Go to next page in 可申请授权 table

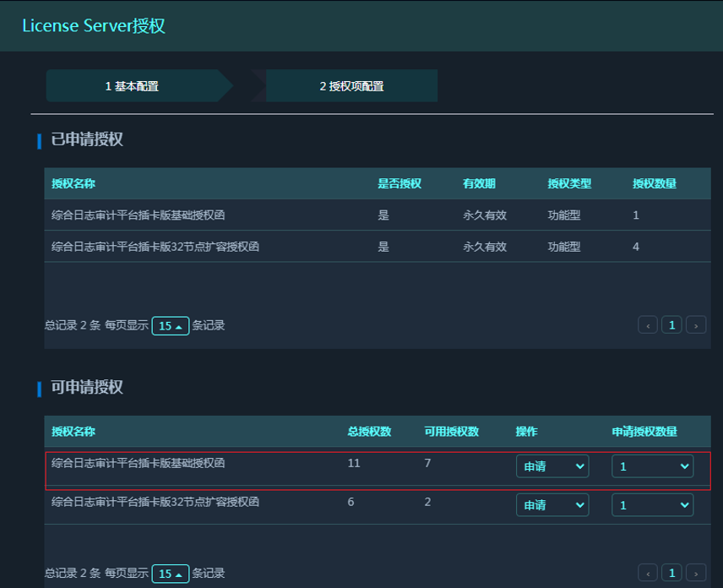point(695,574)
